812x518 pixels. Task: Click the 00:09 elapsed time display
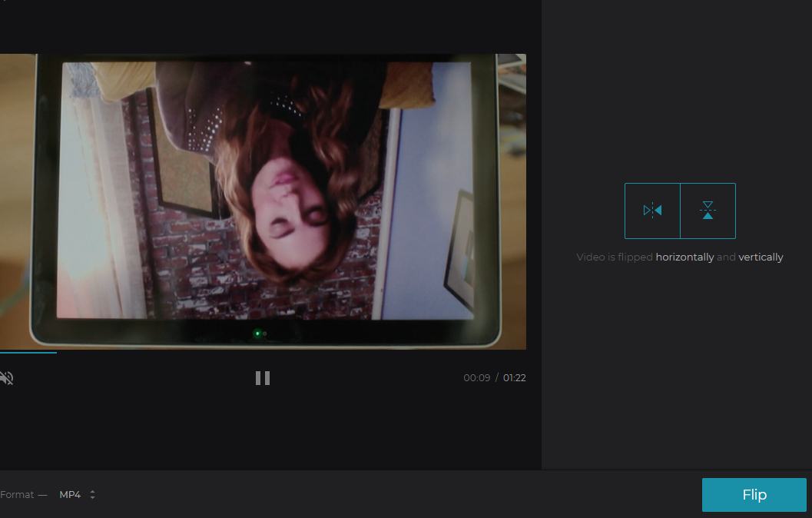(476, 377)
